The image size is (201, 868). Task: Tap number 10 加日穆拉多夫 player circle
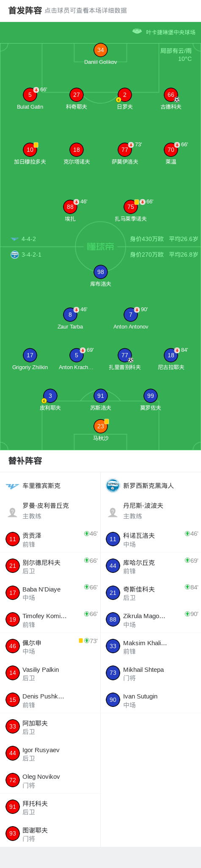[30, 150]
